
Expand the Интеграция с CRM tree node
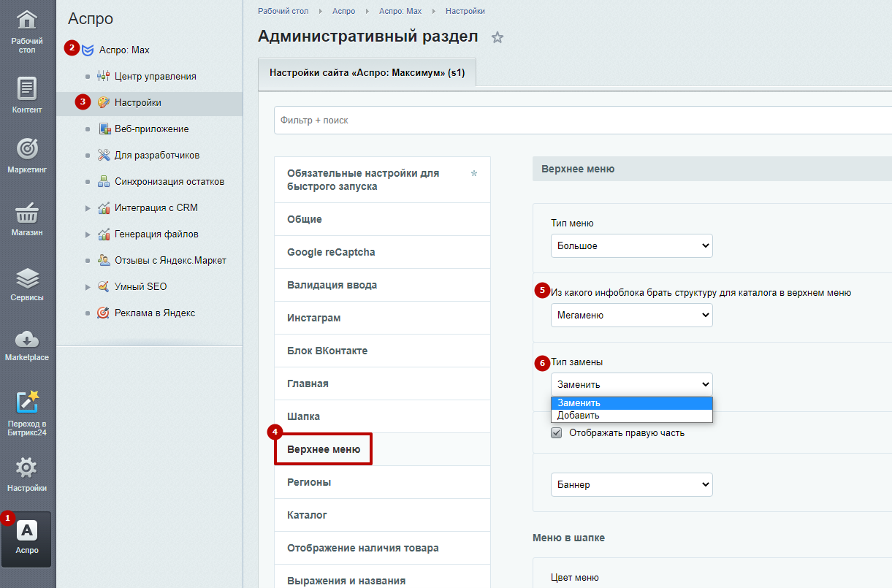[x=88, y=207]
